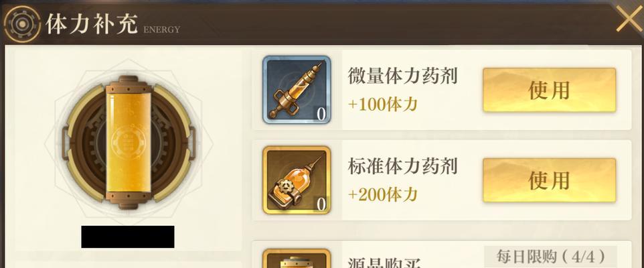Close the 体力补充 energy window

629,19
